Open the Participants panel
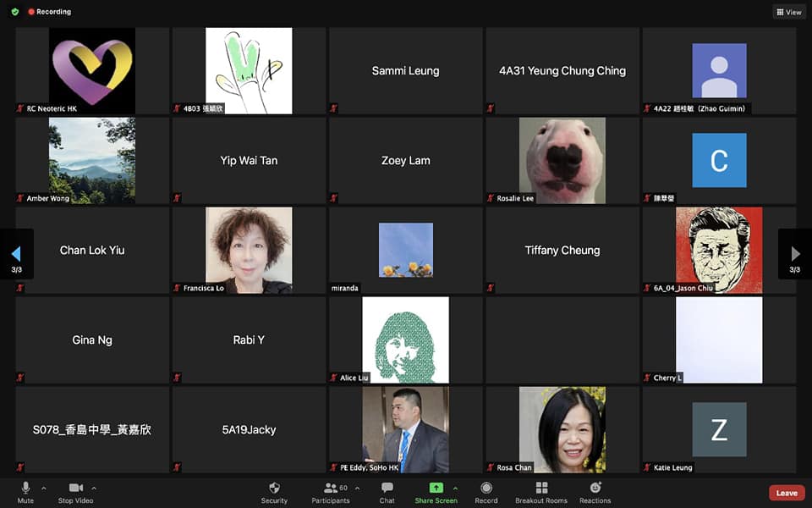The height and width of the screenshot is (508, 812). tap(330, 492)
